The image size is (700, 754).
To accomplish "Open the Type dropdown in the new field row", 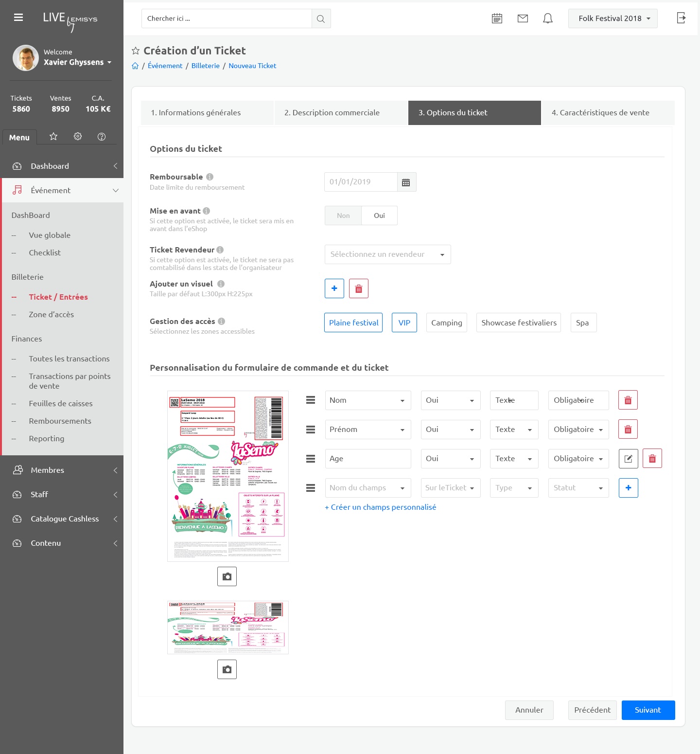I will point(514,488).
